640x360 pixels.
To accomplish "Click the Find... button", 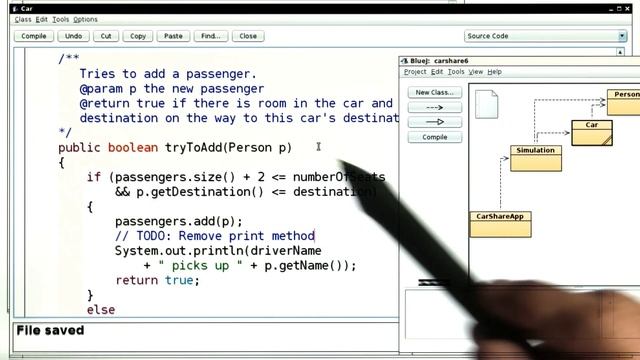I will (211, 36).
